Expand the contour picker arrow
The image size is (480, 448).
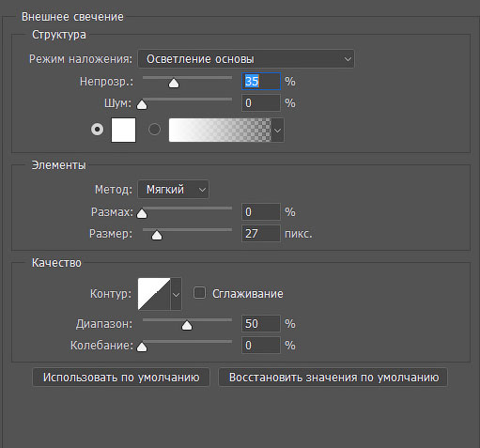pyautogui.click(x=176, y=294)
